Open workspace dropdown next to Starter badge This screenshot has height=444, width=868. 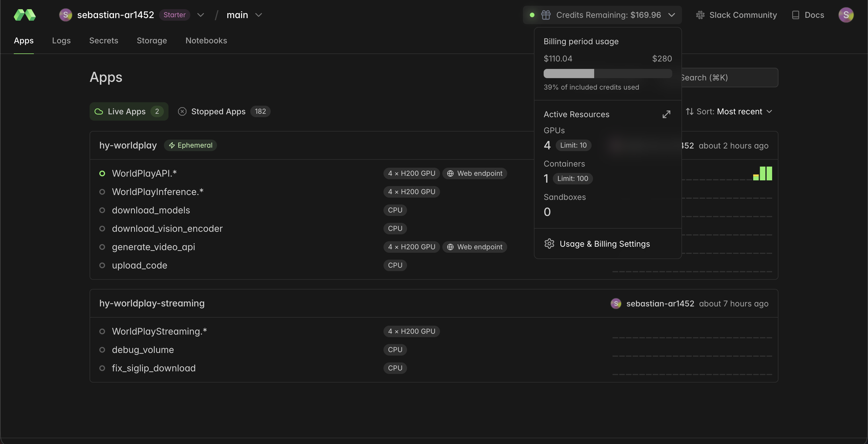tap(200, 15)
